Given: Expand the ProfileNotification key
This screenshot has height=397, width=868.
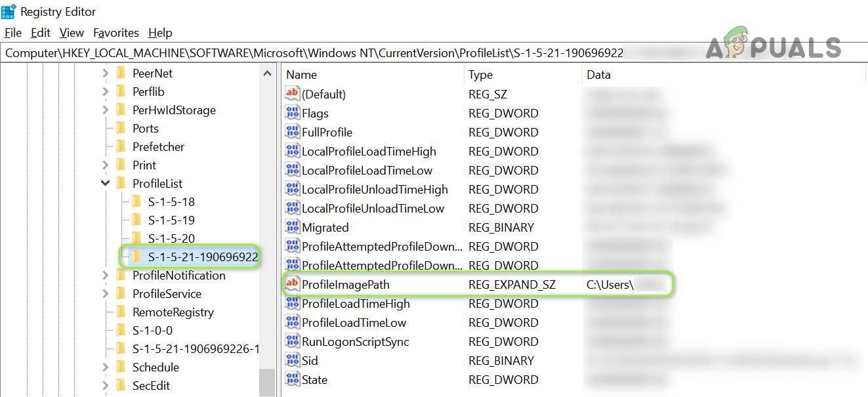Looking at the screenshot, I should pyautogui.click(x=105, y=276).
